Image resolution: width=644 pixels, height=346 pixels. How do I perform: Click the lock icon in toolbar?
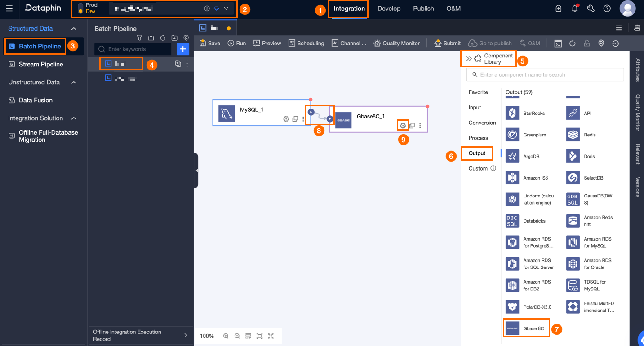587,44
